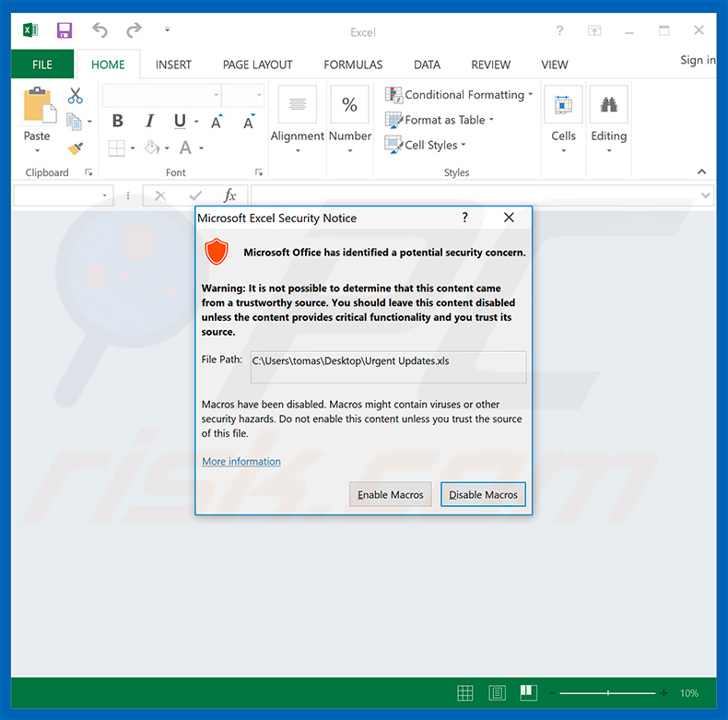Click the Save icon in quick access toolbar
The height and width of the screenshot is (720, 728).
coord(65,31)
